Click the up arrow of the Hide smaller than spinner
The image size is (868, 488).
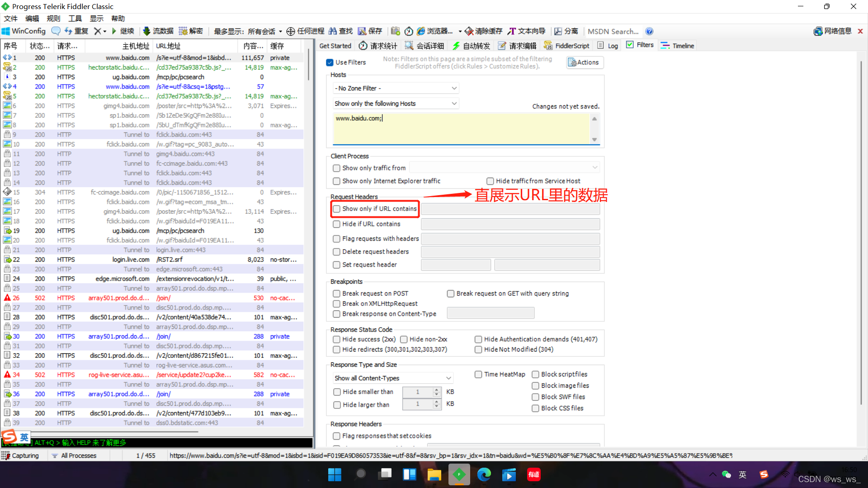pos(436,389)
